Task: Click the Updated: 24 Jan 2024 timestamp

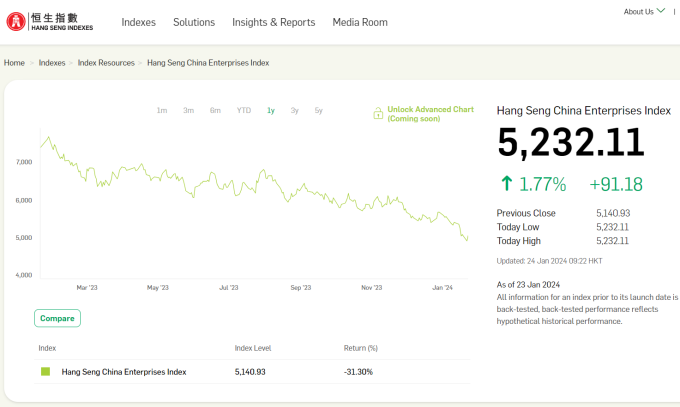Action: 549,261
